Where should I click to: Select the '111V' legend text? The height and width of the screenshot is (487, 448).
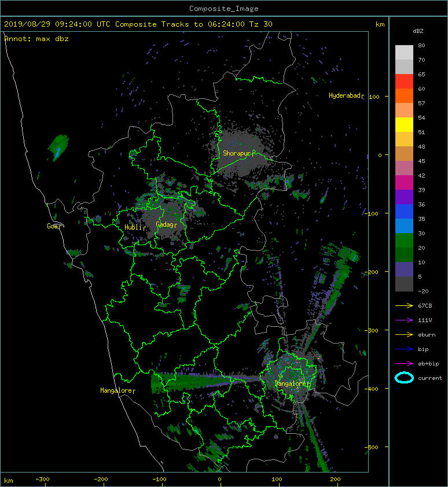pos(425,320)
